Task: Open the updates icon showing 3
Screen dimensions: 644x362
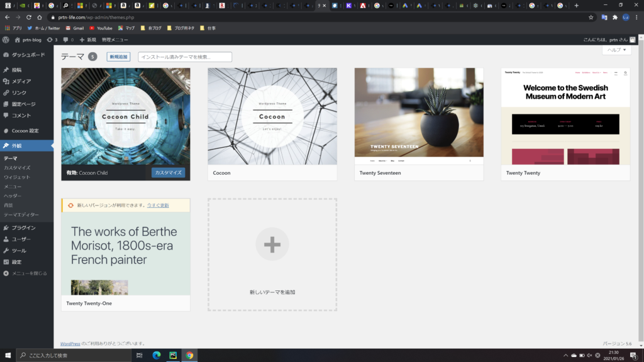Action: pos(52,40)
